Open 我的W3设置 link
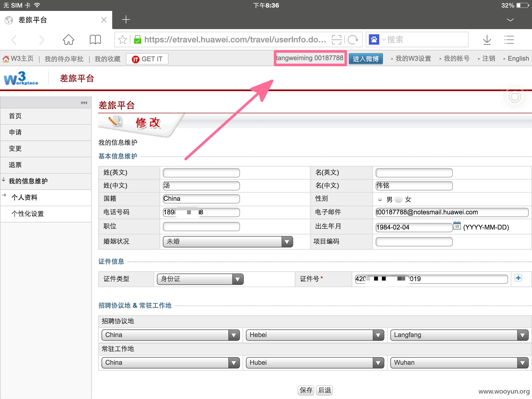 coord(413,59)
